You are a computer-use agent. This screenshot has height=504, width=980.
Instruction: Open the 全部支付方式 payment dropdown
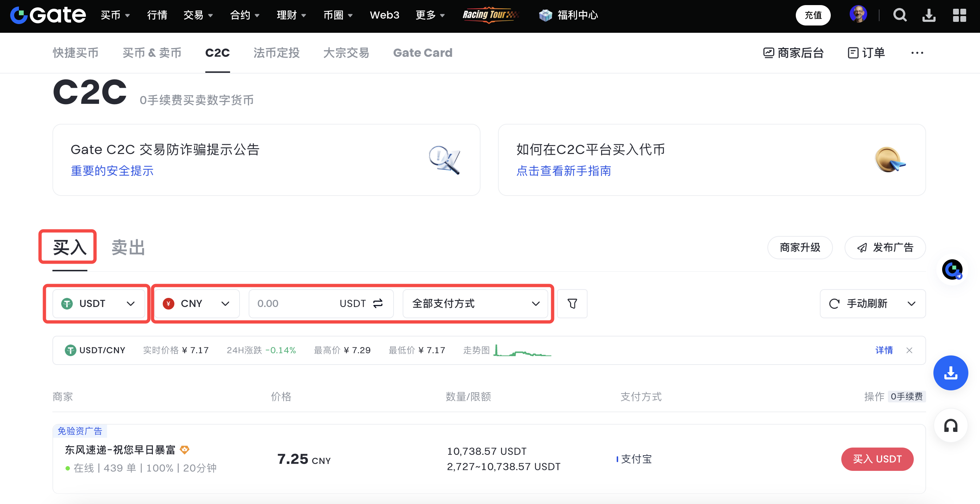475,303
